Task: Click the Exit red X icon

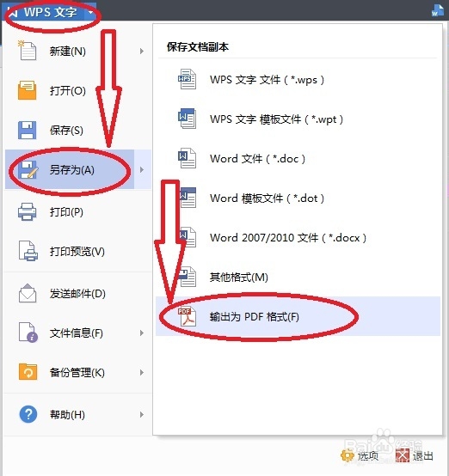Action: [x=403, y=455]
